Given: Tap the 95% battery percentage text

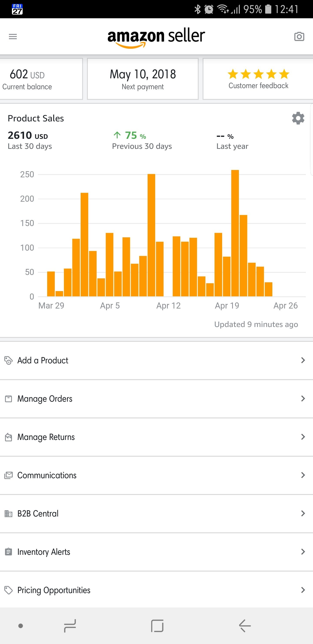Looking at the screenshot, I should [253, 10].
